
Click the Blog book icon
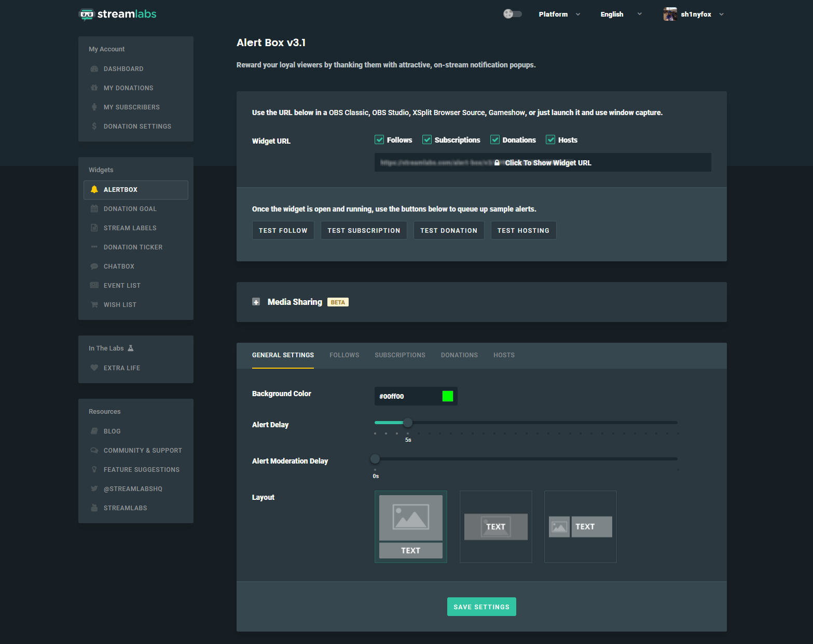click(x=94, y=431)
